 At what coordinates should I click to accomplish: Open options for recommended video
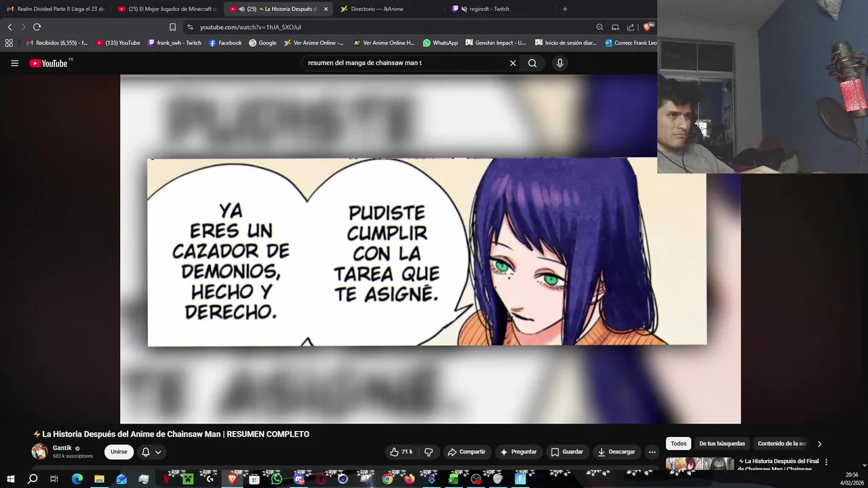point(826,462)
